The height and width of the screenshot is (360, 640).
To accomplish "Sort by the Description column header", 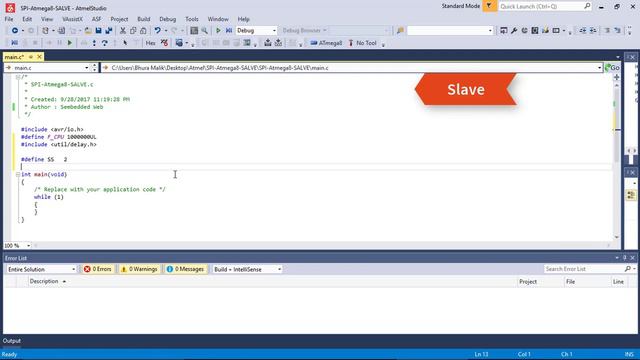I will [x=44, y=281].
